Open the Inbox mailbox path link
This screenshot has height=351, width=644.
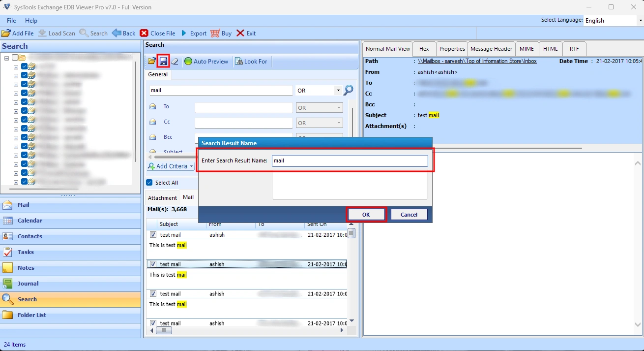pyautogui.click(x=477, y=61)
